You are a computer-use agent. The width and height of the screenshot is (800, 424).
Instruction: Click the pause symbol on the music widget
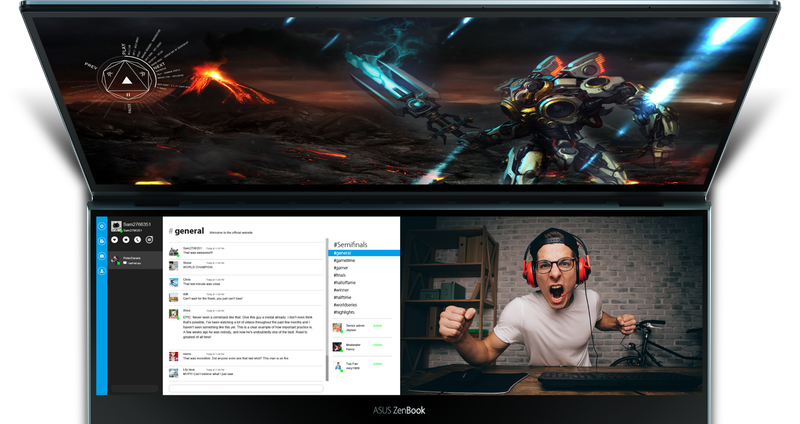tap(128, 95)
